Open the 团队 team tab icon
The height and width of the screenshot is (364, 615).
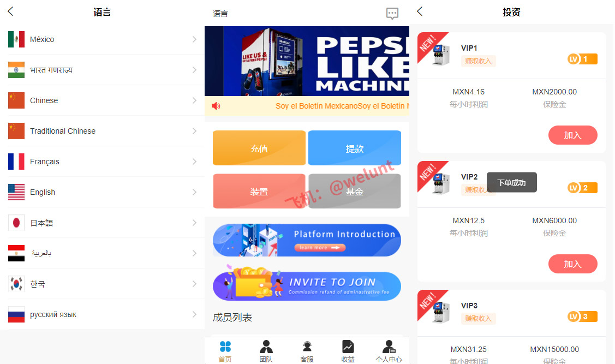[x=266, y=347]
